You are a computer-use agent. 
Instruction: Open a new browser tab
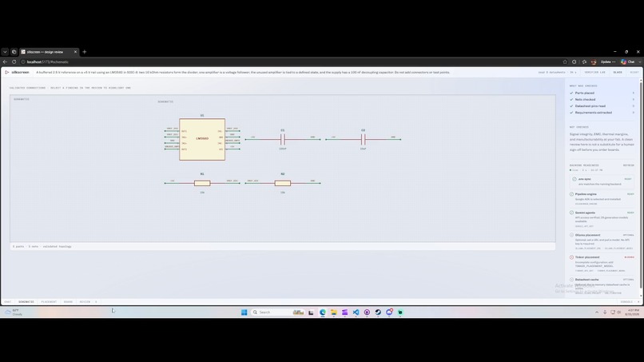[85, 52]
